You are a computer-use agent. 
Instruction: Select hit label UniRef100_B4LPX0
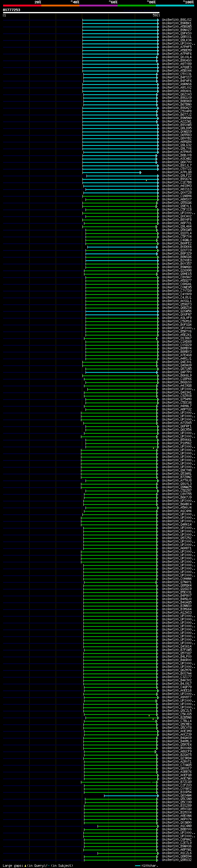177,656
